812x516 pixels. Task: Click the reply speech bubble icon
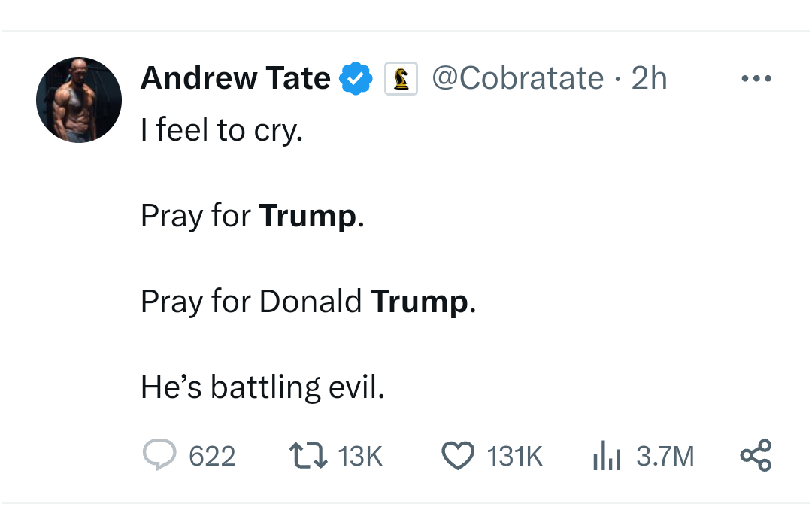pyautogui.click(x=159, y=455)
